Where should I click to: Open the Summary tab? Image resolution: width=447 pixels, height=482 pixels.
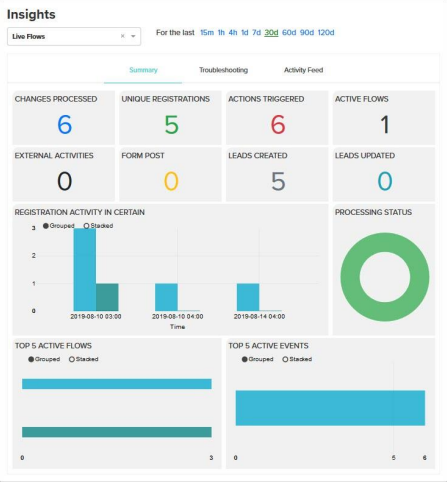click(143, 70)
